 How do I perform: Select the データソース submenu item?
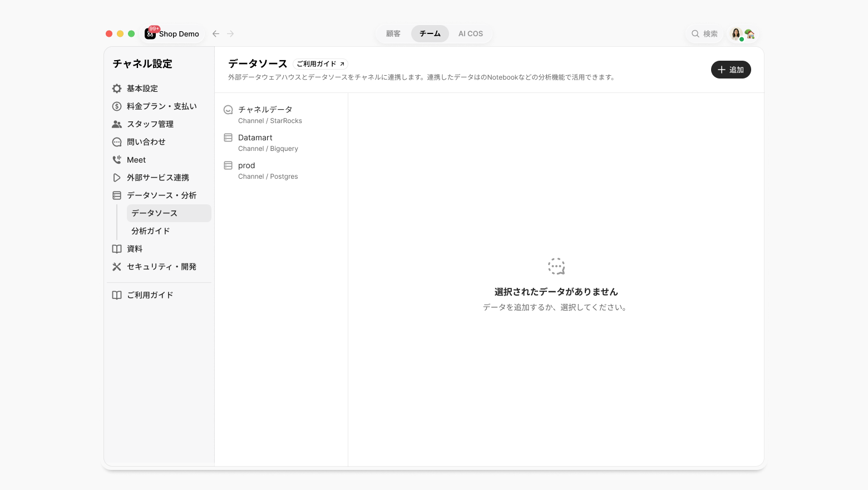(x=169, y=213)
